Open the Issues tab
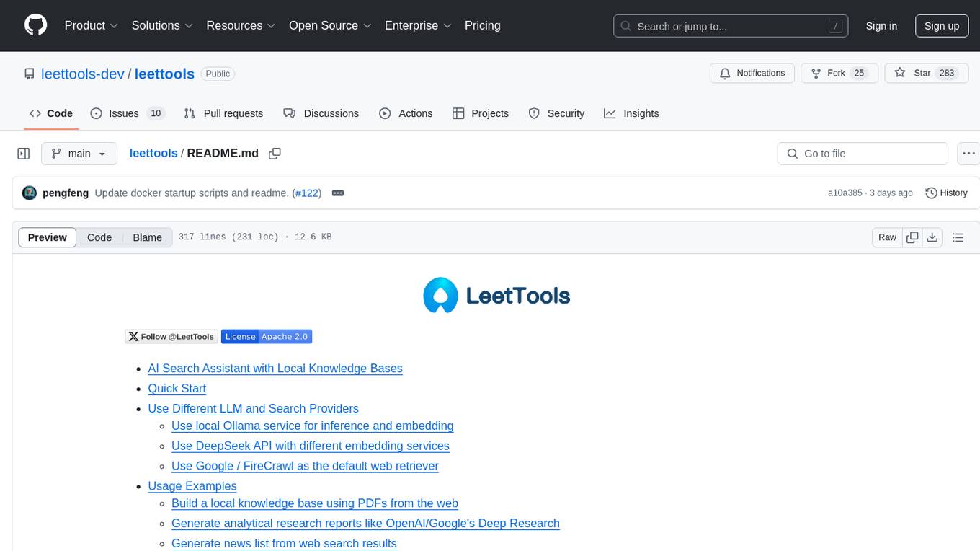Viewport: 980px width, 551px height. (128, 113)
